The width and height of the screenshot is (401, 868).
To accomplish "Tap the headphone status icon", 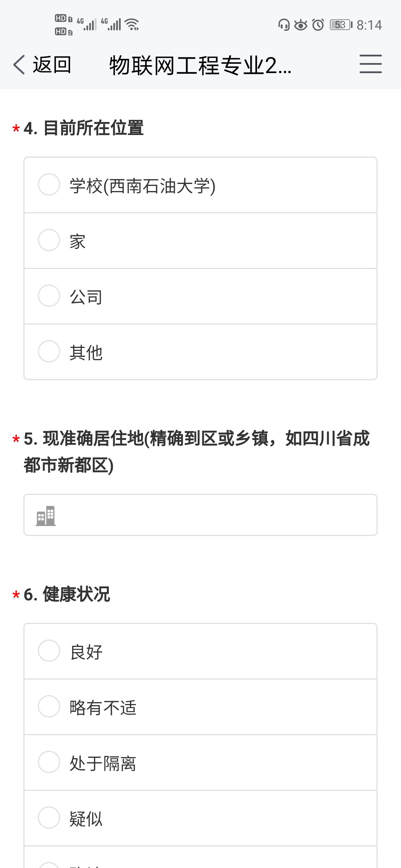I will (x=284, y=25).
